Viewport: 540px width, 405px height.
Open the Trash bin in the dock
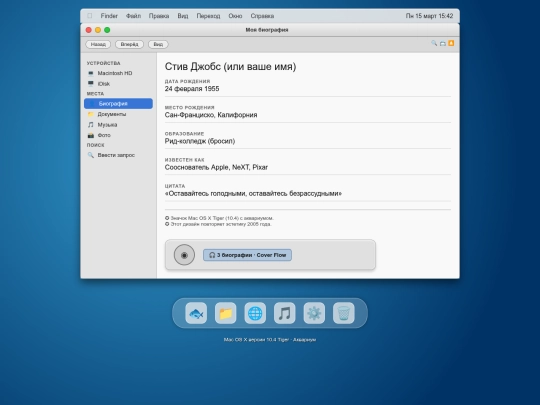pos(344,313)
